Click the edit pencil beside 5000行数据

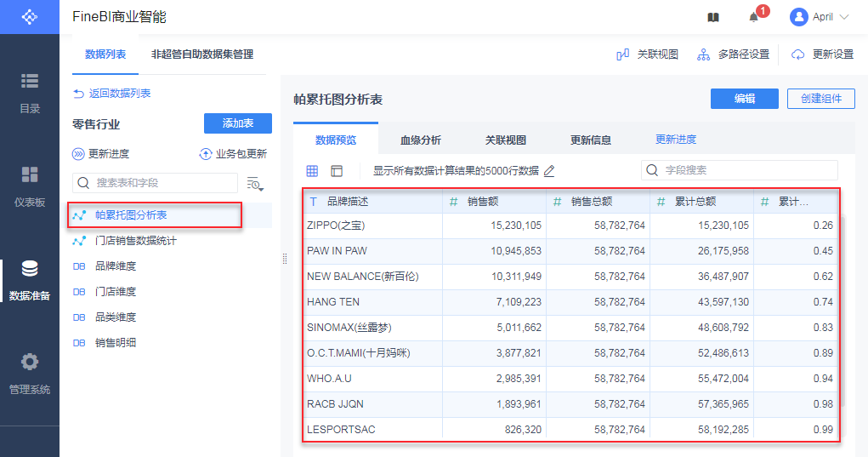549,171
